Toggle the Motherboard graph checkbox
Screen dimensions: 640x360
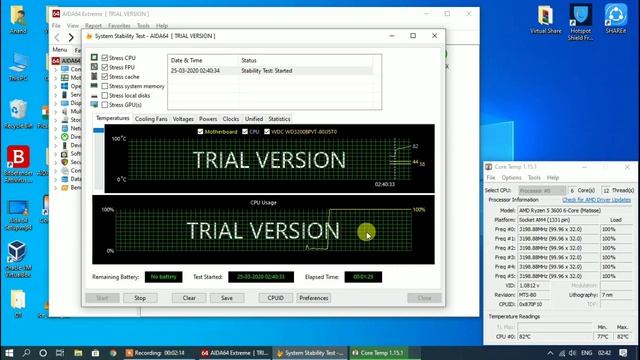click(x=200, y=132)
